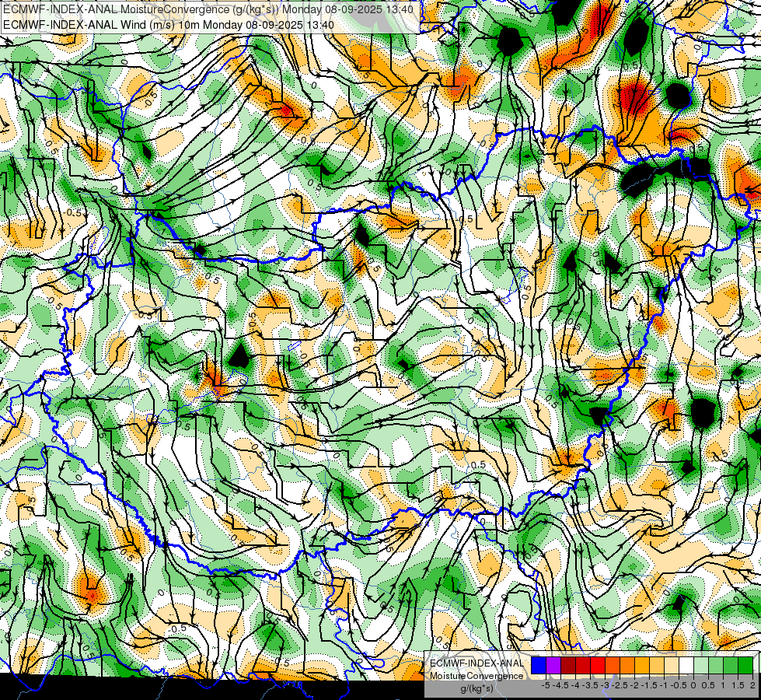Click 'ECMWF-INDEX-ANAL' label in the legend box

coord(476,663)
